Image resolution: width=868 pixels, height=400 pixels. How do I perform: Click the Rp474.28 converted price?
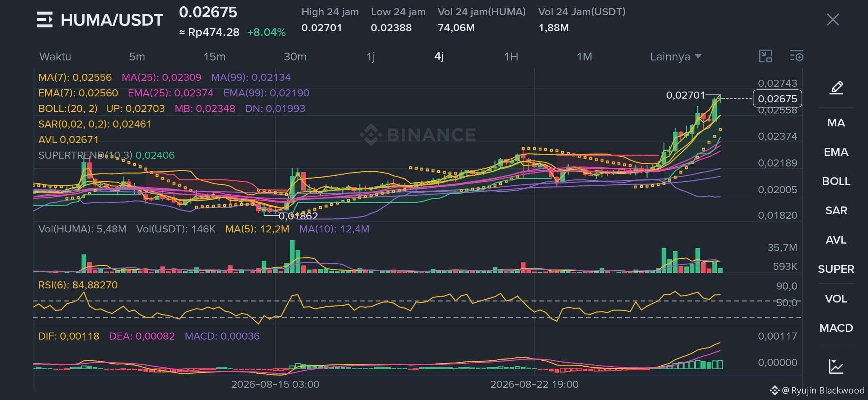[210, 32]
